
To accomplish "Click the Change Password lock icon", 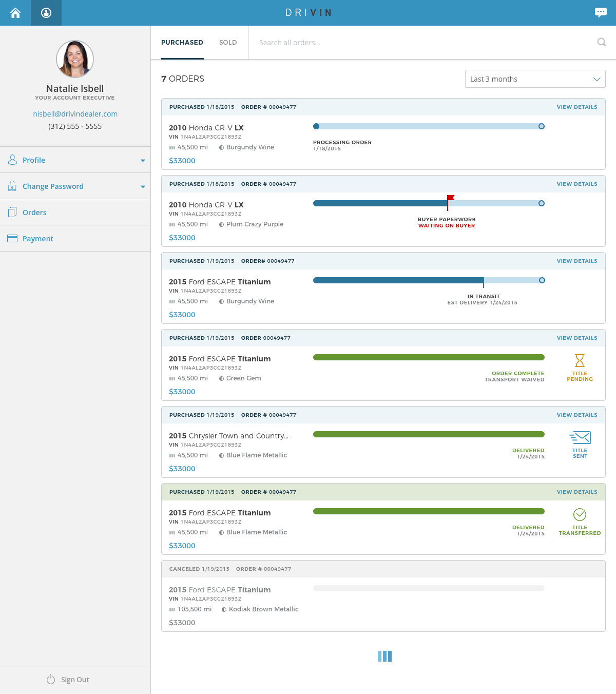I will [12, 186].
